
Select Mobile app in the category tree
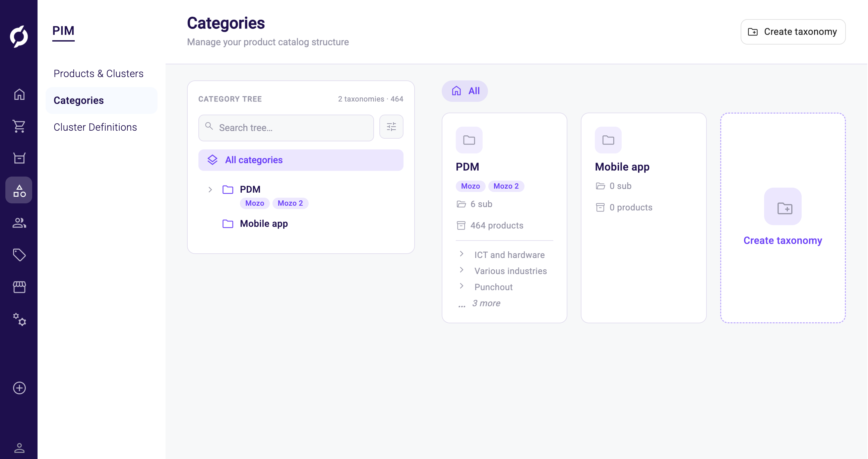(263, 224)
